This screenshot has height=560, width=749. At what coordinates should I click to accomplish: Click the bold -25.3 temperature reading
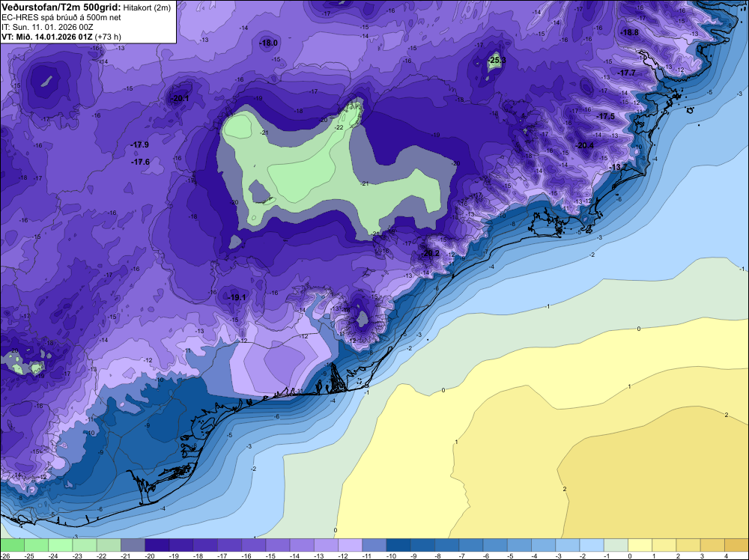497,60
